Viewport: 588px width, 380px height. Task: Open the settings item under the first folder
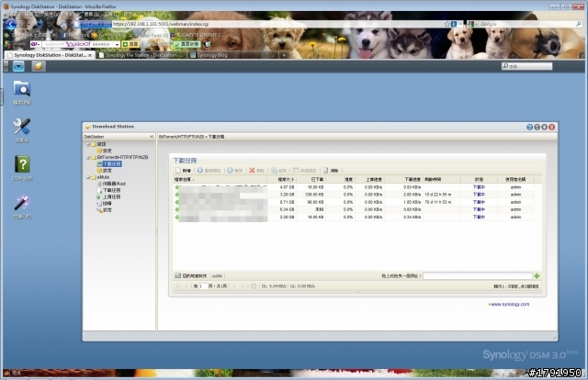(x=104, y=151)
